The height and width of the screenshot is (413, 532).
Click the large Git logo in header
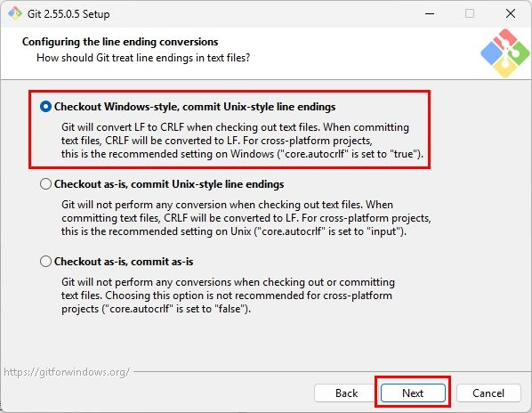[x=504, y=53]
